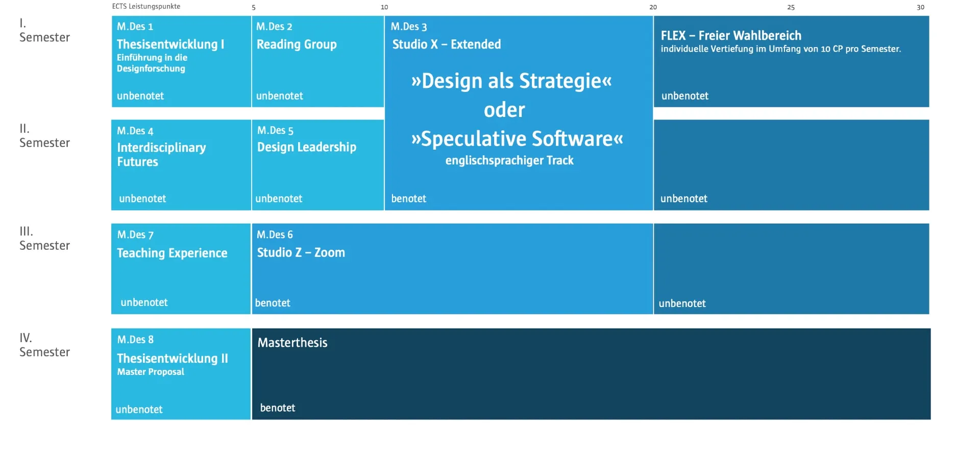Click the 'englischsprachiger Track' label
This screenshot has width=980, height=471.
509,160
